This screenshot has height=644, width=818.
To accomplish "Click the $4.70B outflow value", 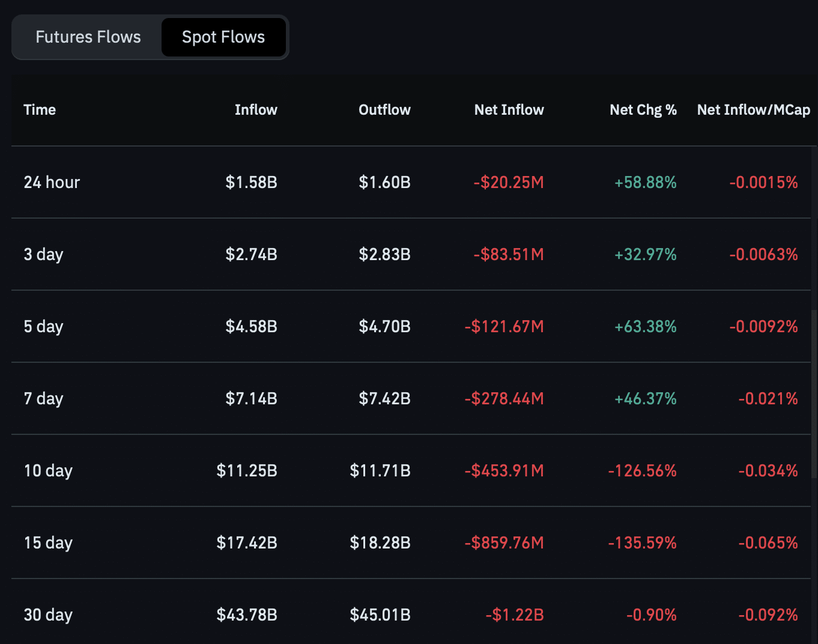I will click(x=384, y=326).
